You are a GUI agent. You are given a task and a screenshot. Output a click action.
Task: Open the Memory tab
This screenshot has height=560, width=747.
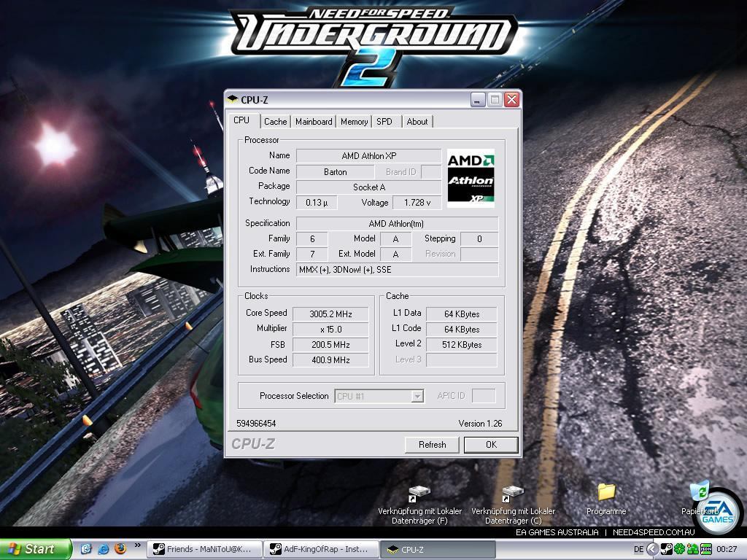[x=354, y=122]
